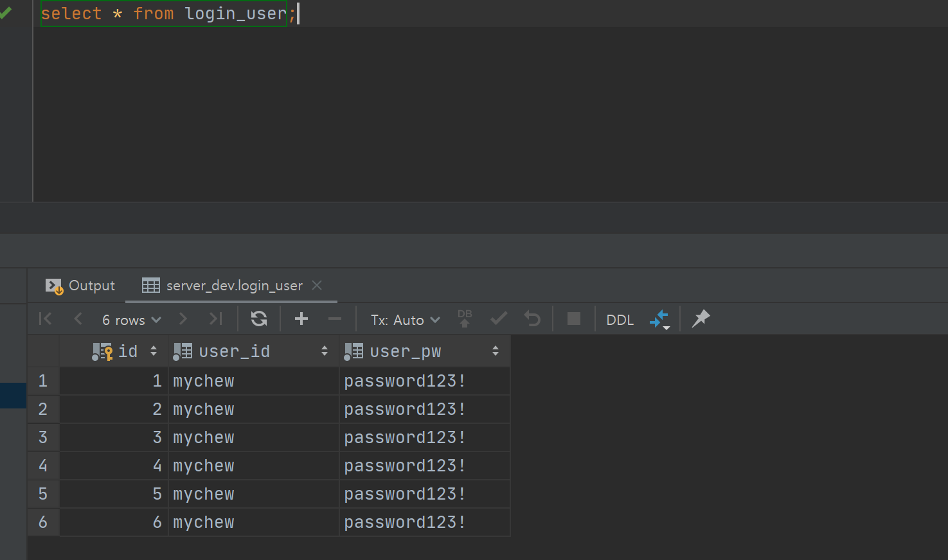Roll back changes with undo arrow icon
This screenshot has height=560, width=948.
[x=532, y=319]
